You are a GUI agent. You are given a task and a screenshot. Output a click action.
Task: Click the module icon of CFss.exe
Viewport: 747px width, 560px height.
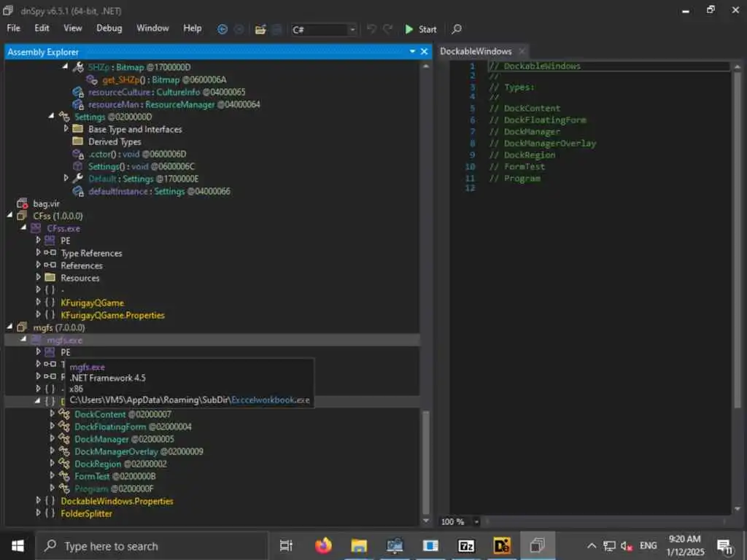36,228
